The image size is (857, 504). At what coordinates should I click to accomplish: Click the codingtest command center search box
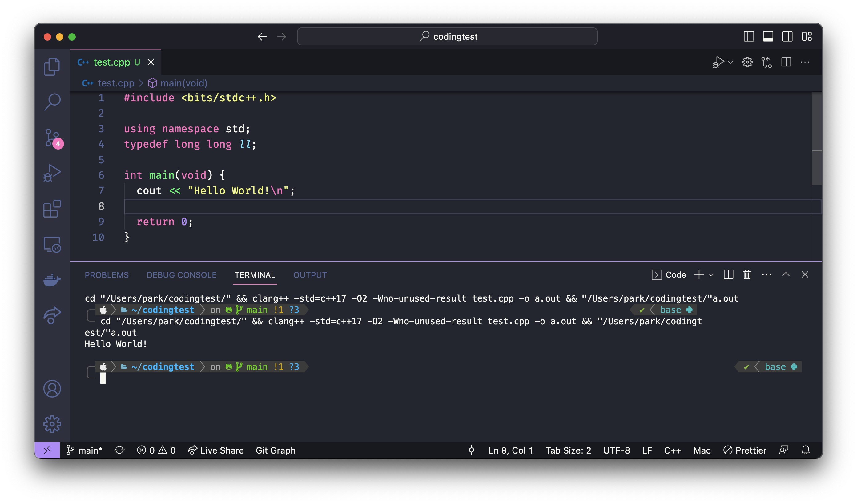pyautogui.click(x=447, y=36)
